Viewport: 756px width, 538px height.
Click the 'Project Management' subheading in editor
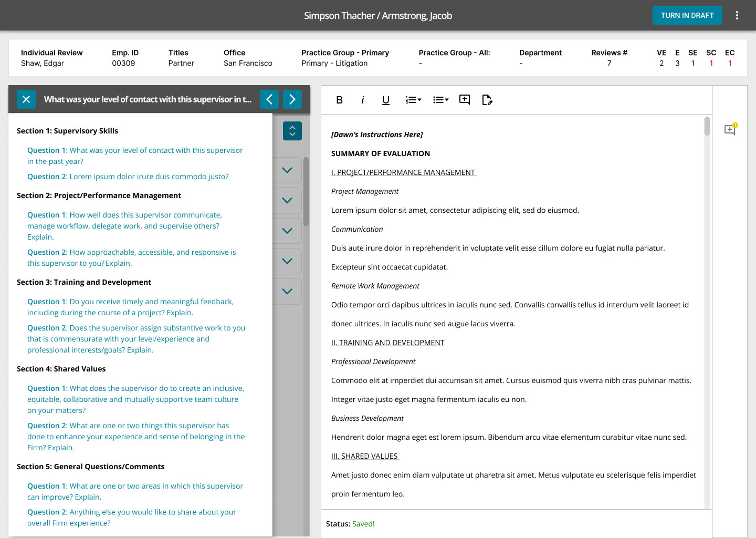pyautogui.click(x=365, y=191)
